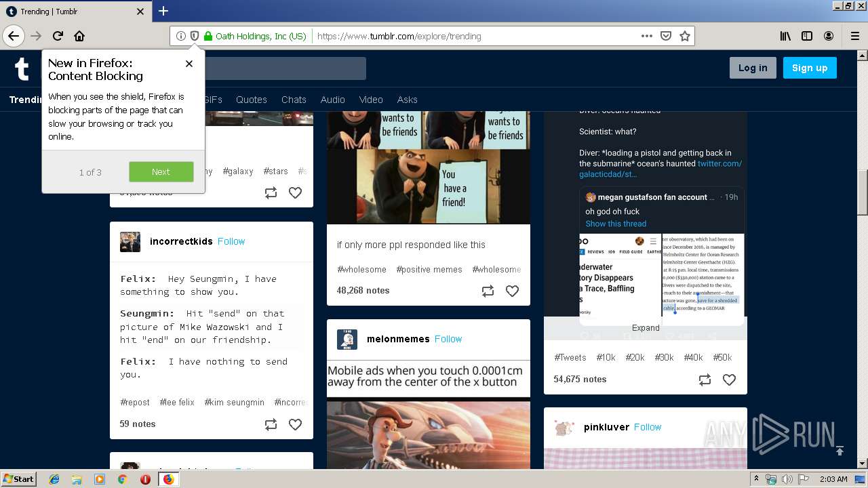
Task: Follow the melonmemes blog
Action: click(x=448, y=339)
